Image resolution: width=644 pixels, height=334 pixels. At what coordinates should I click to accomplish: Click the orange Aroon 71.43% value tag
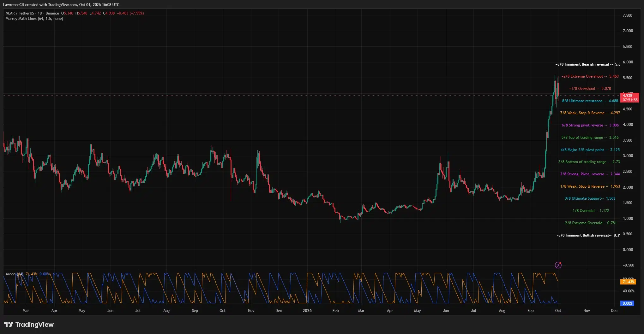click(628, 282)
